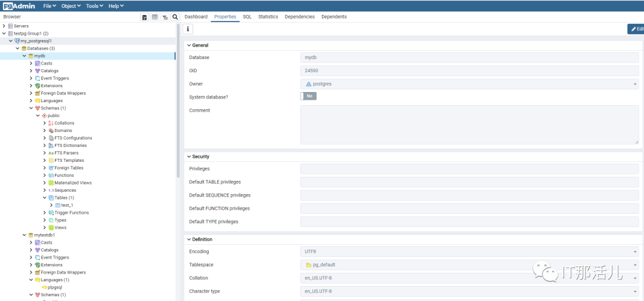Viewport: 644px width, 301px height.
Task: Click the Search Objects magnifier icon
Action: pos(175,17)
